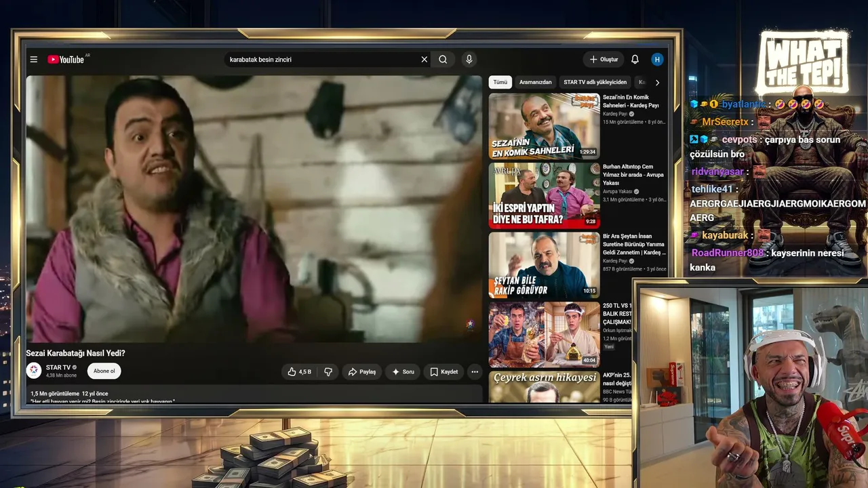Image resolution: width=868 pixels, height=488 pixels.
Task: Dislike the video with thumbs-down
Action: [x=328, y=371]
